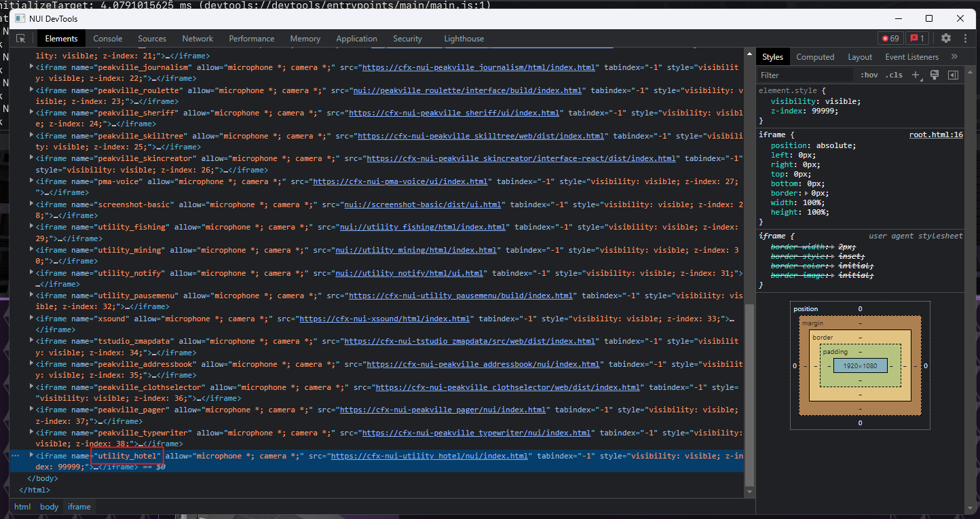
Task: Select the 1920x1080 content box in layout diagram
Action: 860,365
